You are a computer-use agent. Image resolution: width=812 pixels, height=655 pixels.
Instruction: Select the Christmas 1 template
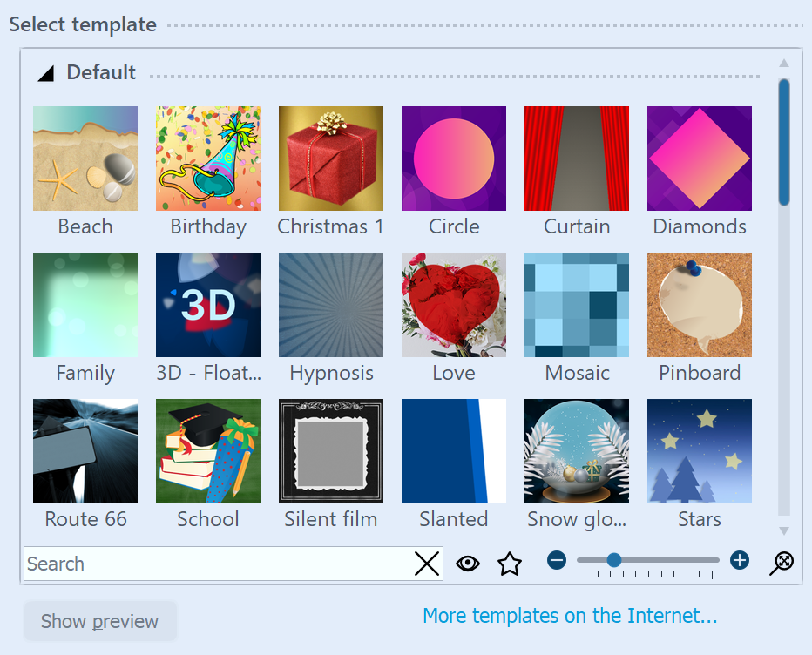[330, 158]
